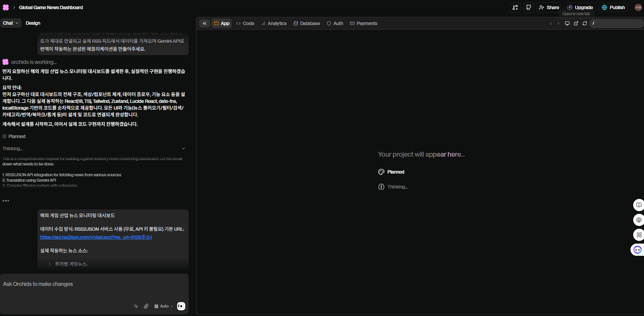
Task: Click the orchids is working... status text
Action: tap(34, 62)
